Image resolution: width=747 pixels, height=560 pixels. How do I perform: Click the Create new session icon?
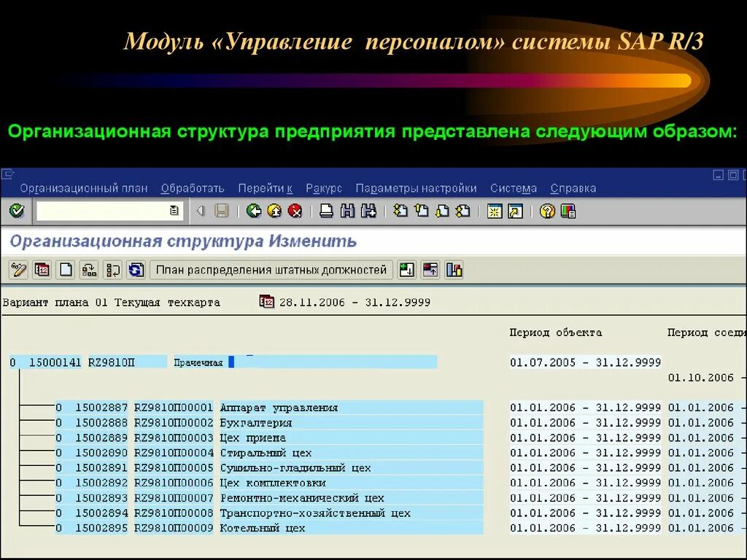point(495,211)
